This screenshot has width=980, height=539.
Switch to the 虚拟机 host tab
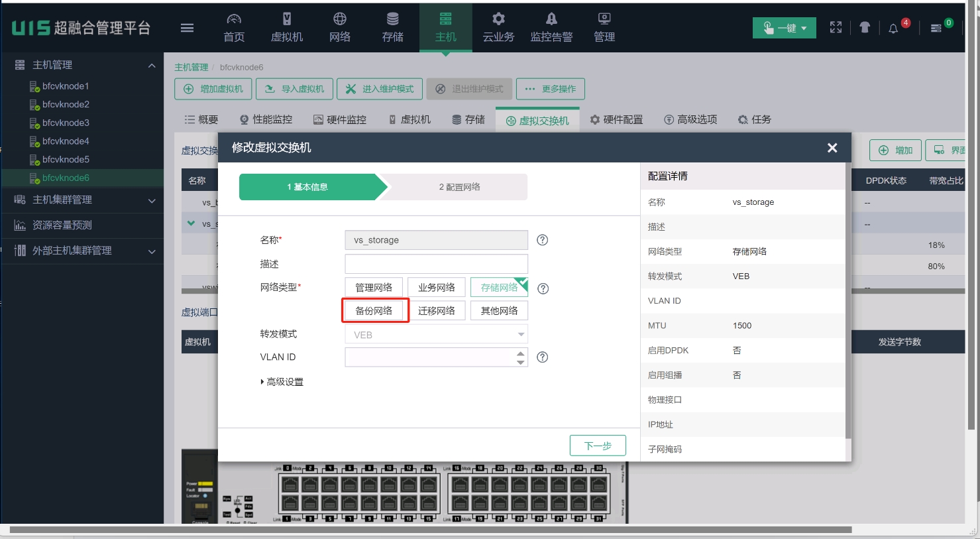(x=409, y=119)
